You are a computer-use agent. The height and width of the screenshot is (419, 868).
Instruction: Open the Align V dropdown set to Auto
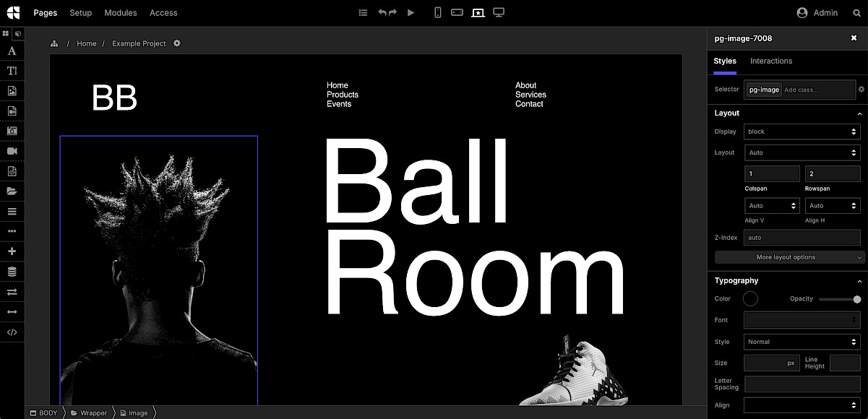pos(771,205)
